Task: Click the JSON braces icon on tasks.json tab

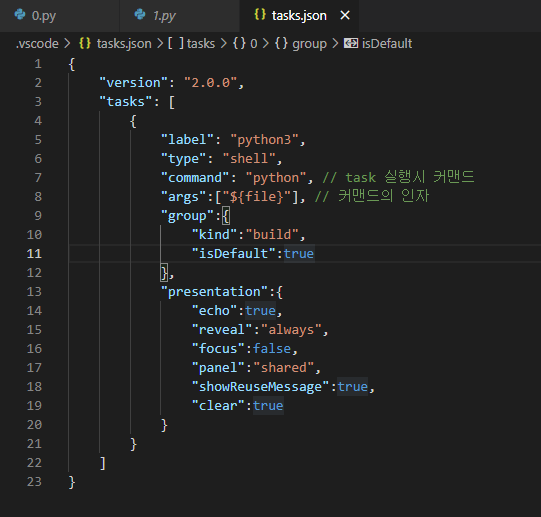Action: coord(260,14)
